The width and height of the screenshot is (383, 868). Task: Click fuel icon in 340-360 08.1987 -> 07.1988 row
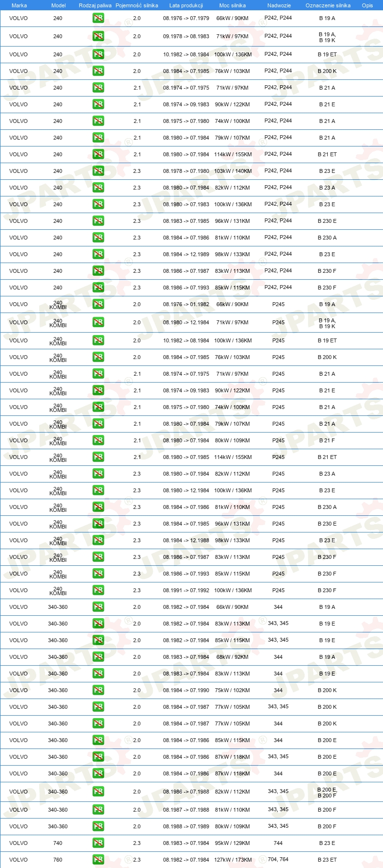click(98, 810)
